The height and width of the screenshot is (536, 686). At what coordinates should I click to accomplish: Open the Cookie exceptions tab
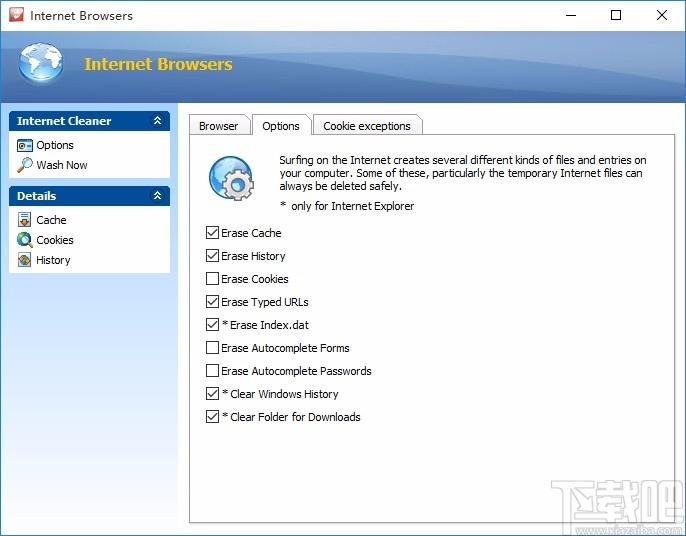pos(367,126)
